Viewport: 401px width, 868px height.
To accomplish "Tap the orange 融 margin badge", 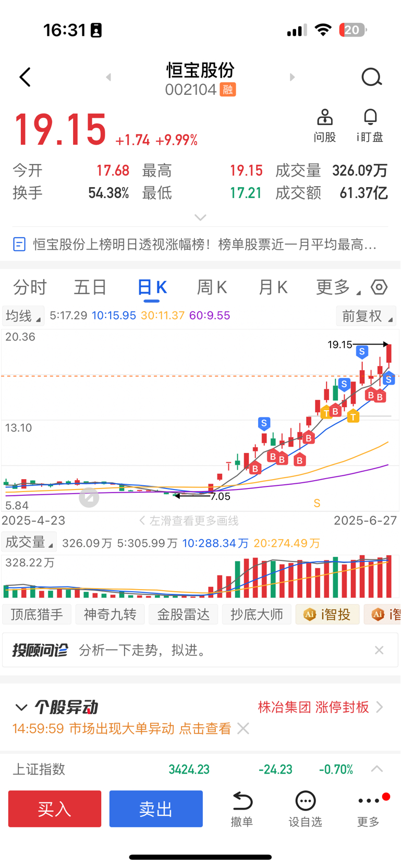I will 228,90.
